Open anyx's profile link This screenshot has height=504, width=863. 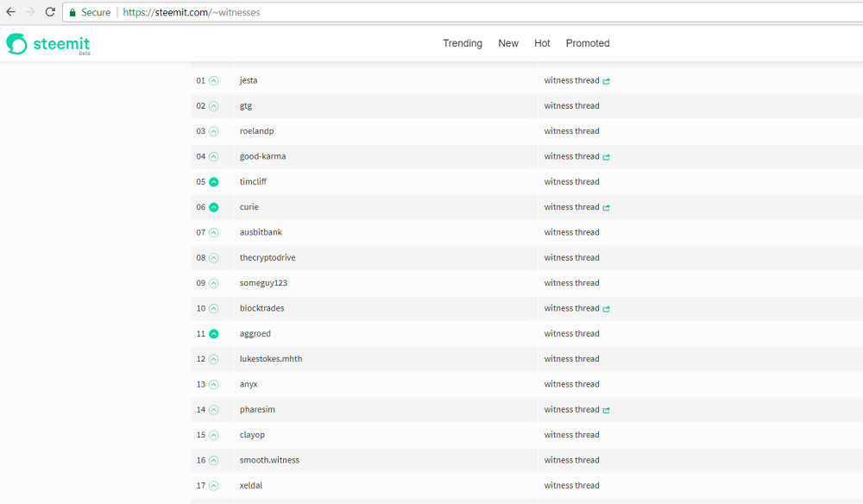click(x=249, y=384)
